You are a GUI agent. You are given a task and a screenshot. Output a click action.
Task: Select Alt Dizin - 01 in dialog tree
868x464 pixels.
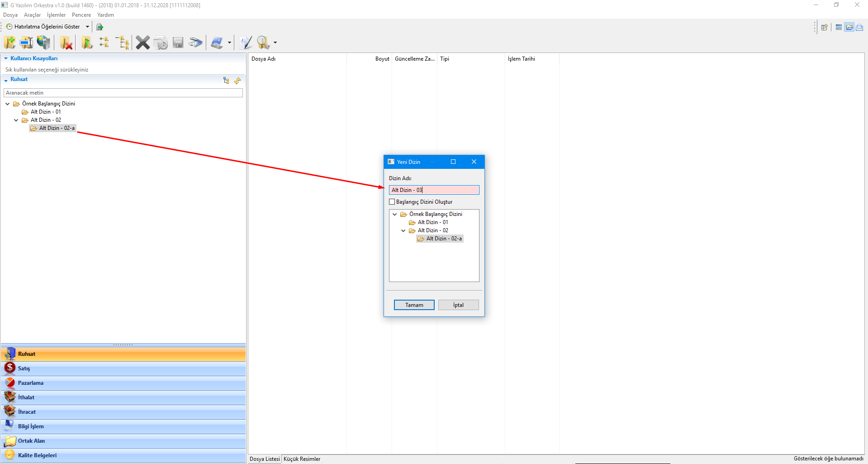(432, 222)
